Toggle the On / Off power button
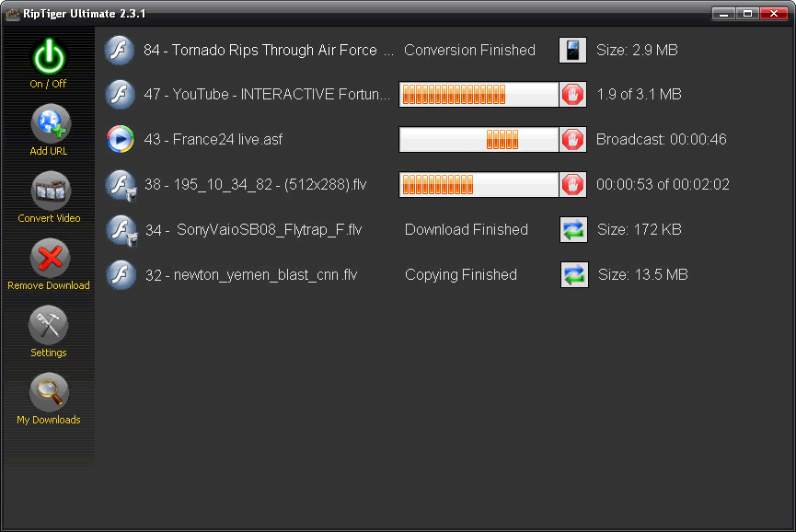This screenshot has height=532, width=796. click(49, 57)
